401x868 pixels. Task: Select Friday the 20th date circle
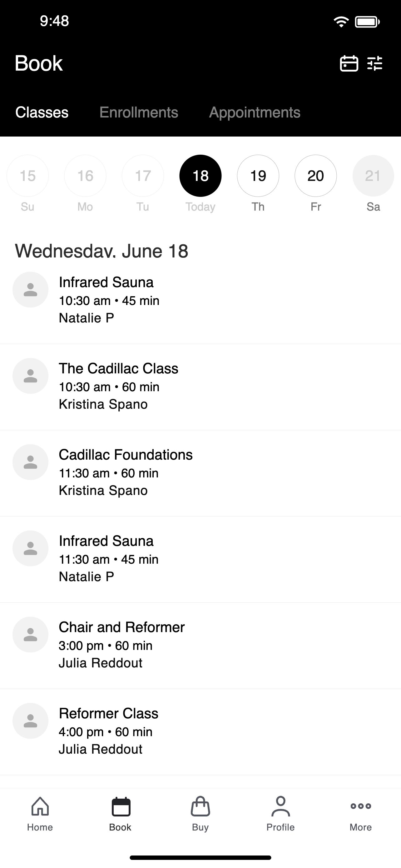pyautogui.click(x=315, y=176)
